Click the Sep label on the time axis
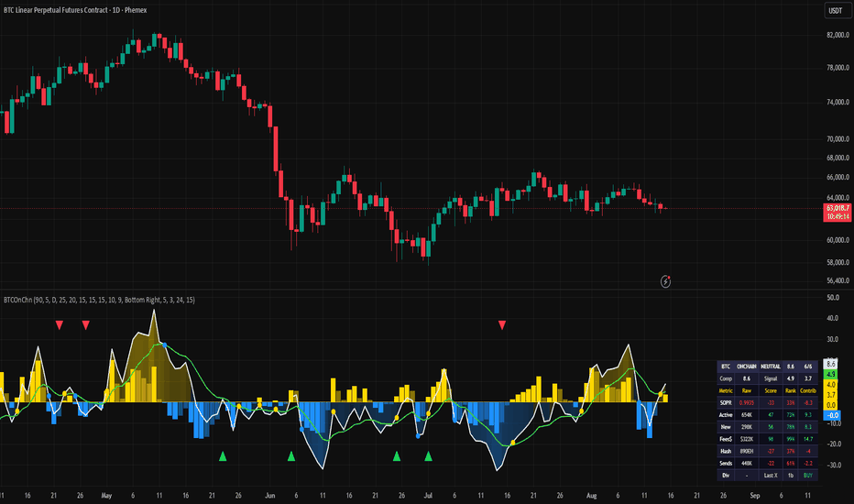Image resolution: width=854 pixels, height=504 pixels. pyautogui.click(x=754, y=495)
